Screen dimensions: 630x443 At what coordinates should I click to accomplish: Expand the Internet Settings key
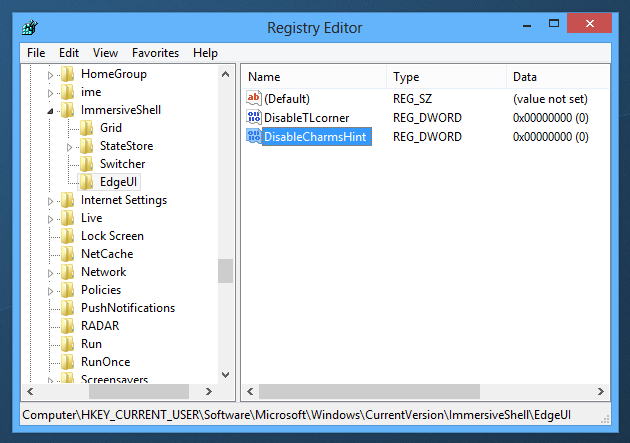(x=50, y=201)
